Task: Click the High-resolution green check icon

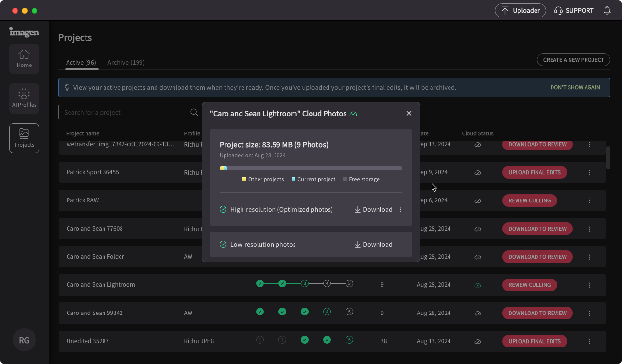Action: 223,209
